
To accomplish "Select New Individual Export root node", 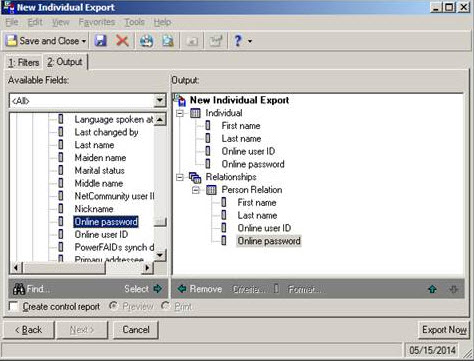I will [x=239, y=100].
